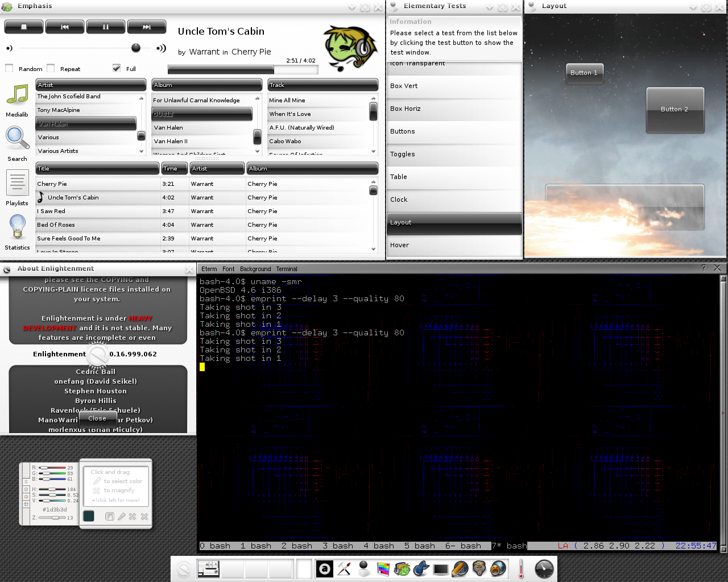
Task: Select Toggles in Elementary Tests list
Action: (454, 154)
